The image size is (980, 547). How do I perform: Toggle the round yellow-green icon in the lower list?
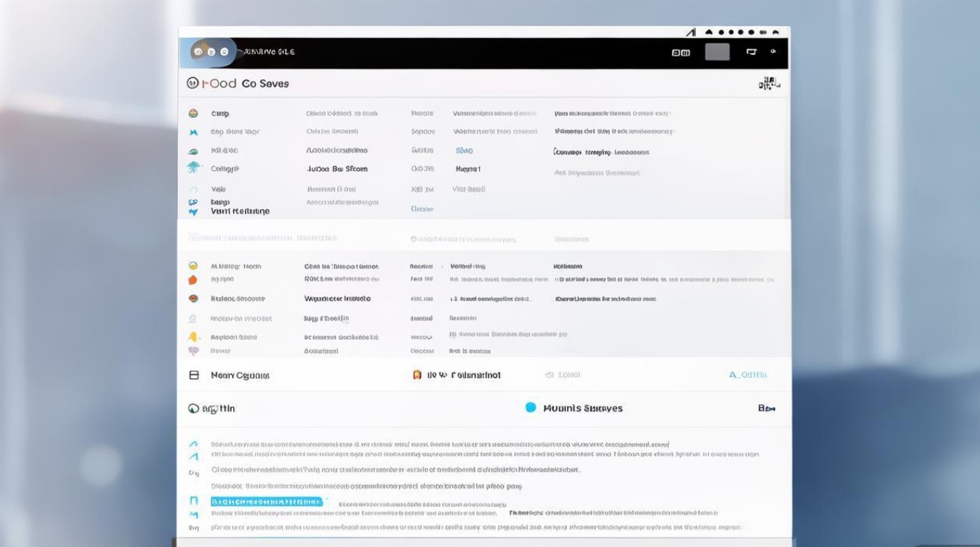tap(193, 266)
